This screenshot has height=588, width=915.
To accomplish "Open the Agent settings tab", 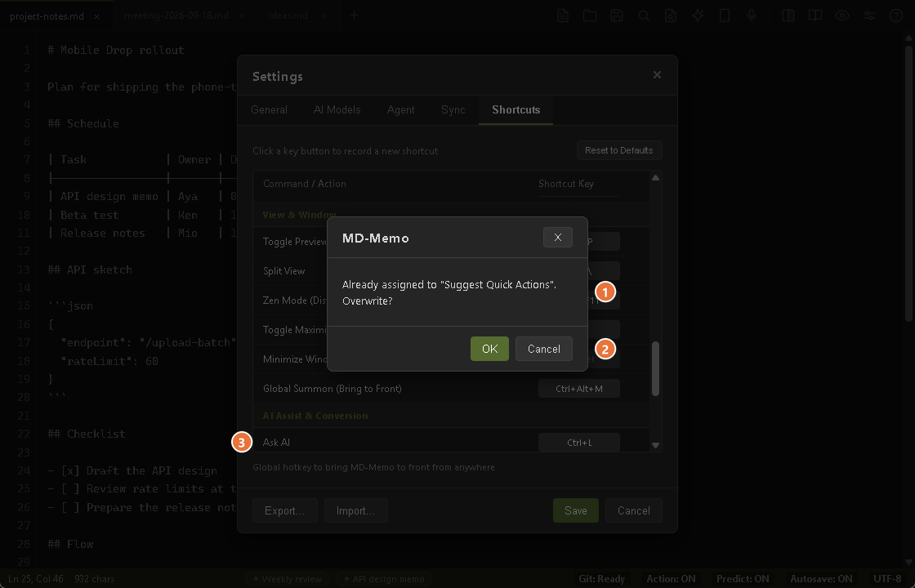I will [x=400, y=109].
